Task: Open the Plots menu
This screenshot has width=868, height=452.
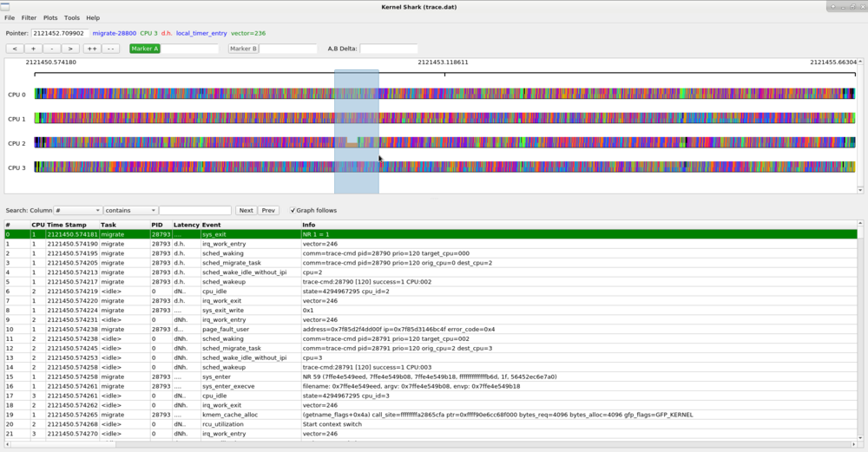Action: [x=50, y=17]
